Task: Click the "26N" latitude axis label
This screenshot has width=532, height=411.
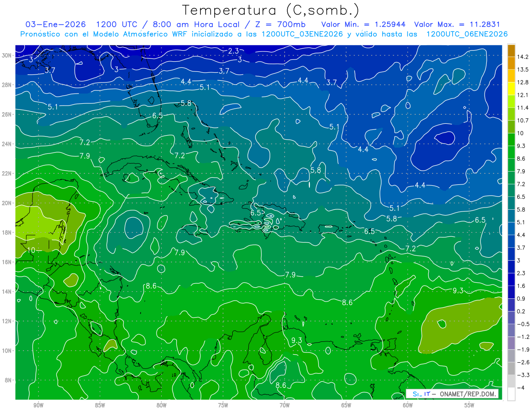Action: pos(7,114)
